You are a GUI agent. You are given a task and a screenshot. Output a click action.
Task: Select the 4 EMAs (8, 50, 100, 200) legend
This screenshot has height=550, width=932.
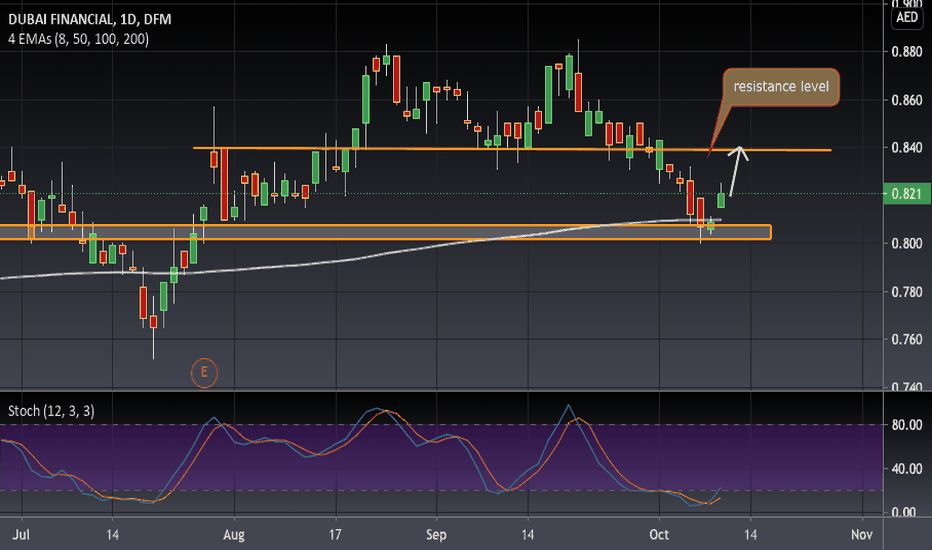click(x=78, y=39)
